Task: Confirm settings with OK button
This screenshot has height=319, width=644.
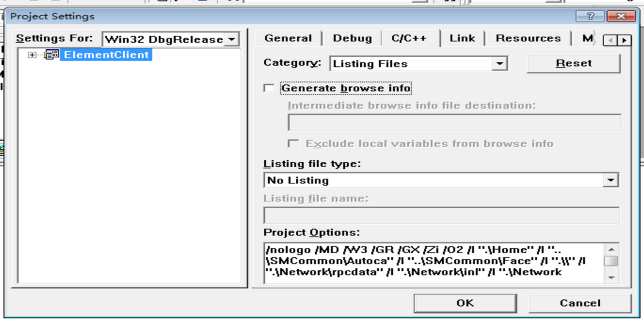Action: click(x=465, y=303)
